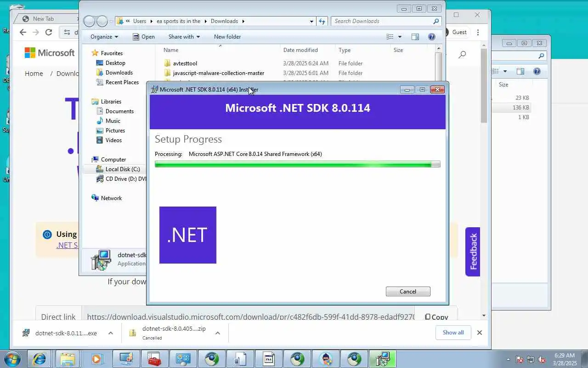Change the view in the Downloads toolbar
Viewport: 588px width, 368px height.
click(x=390, y=37)
